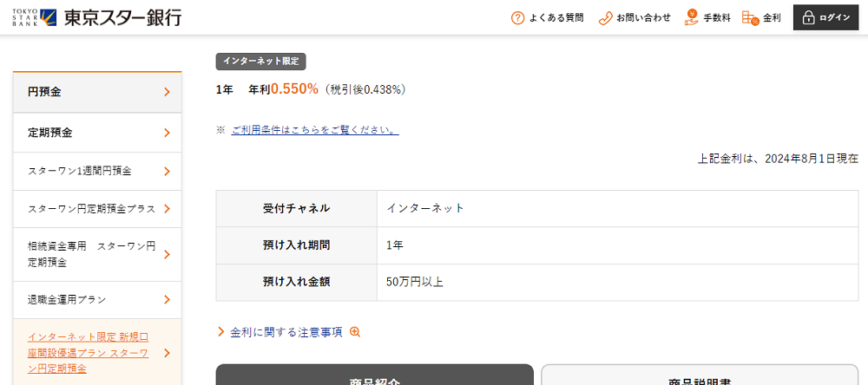Click 上記金利は、2024年8月1日現在 text
The height and width of the screenshot is (385, 868).
pos(778,159)
